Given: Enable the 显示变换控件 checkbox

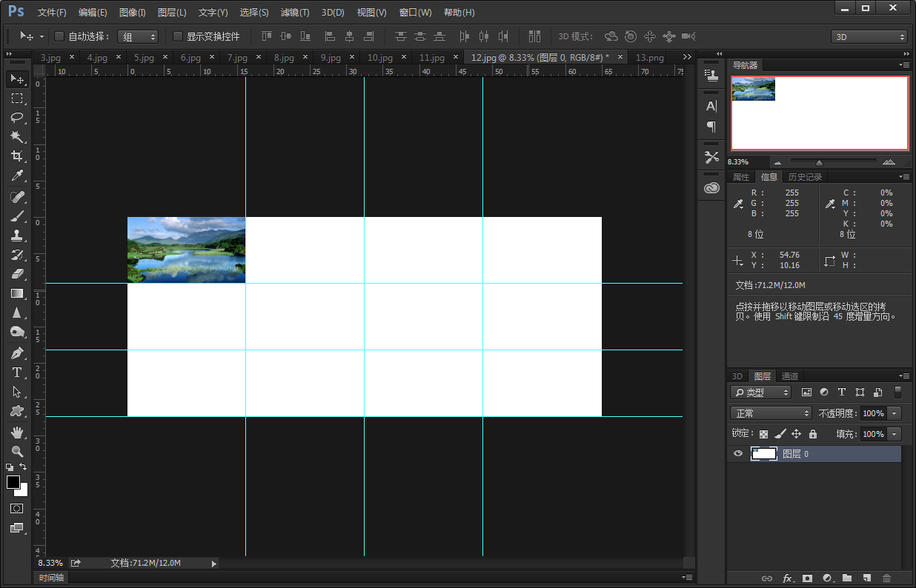Looking at the screenshot, I should 178,36.
